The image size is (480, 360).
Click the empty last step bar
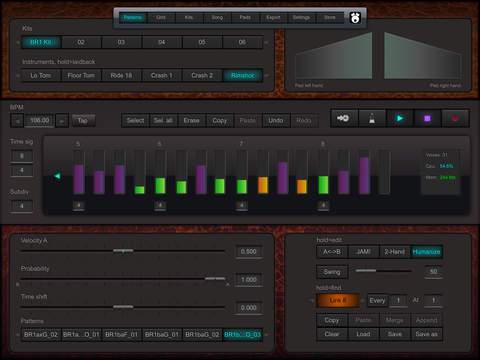pyautogui.click(x=384, y=172)
